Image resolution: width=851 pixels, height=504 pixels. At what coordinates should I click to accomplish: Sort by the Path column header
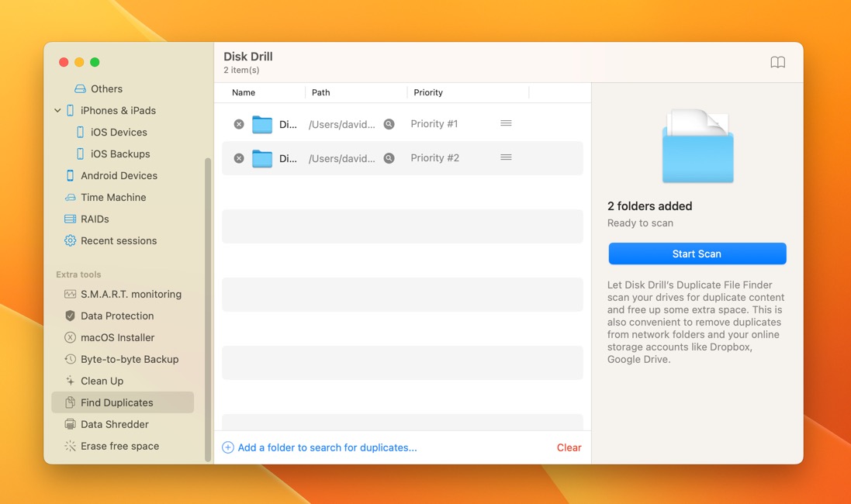click(320, 92)
